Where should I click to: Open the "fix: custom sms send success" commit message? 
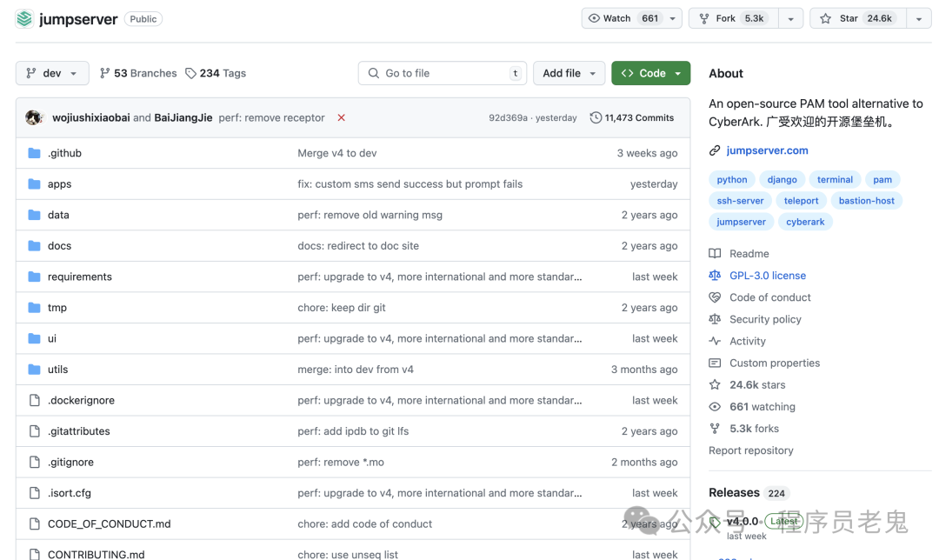coord(410,183)
